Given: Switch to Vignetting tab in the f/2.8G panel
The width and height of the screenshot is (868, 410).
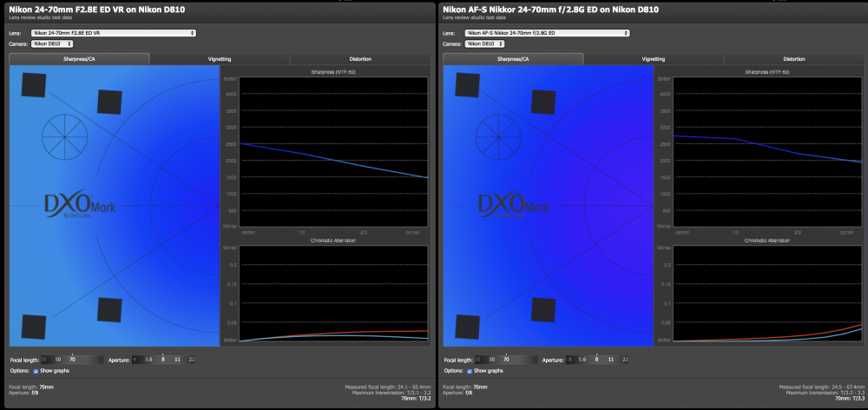Looking at the screenshot, I should (x=654, y=59).
